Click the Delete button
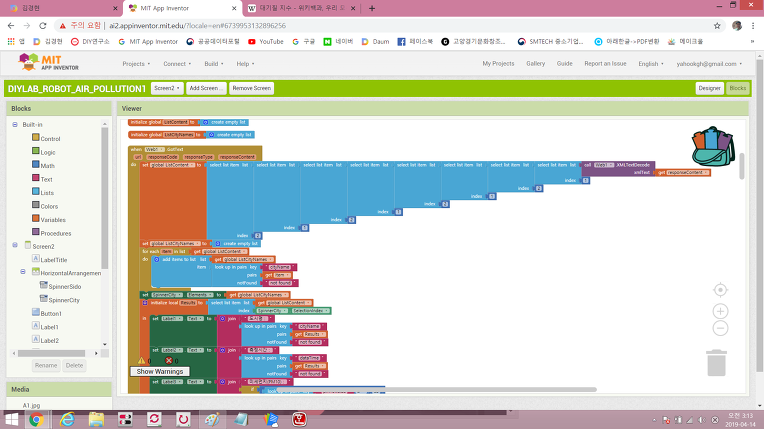Viewport: 764px width, 429px height. [74, 366]
